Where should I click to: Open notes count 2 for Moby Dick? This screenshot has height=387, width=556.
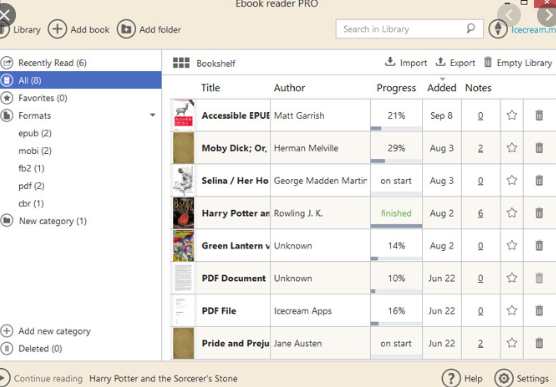[480, 148]
